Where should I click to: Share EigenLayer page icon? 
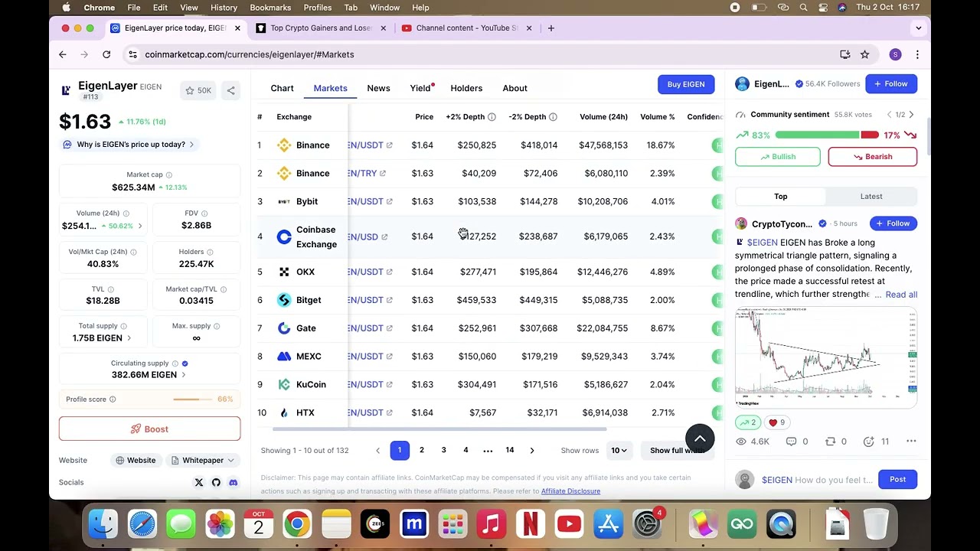230,90
